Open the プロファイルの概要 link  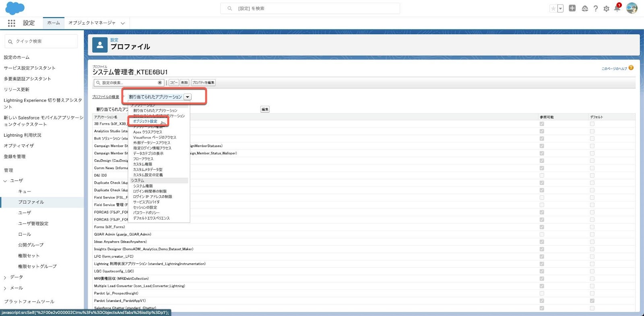pyautogui.click(x=105, y=97)
